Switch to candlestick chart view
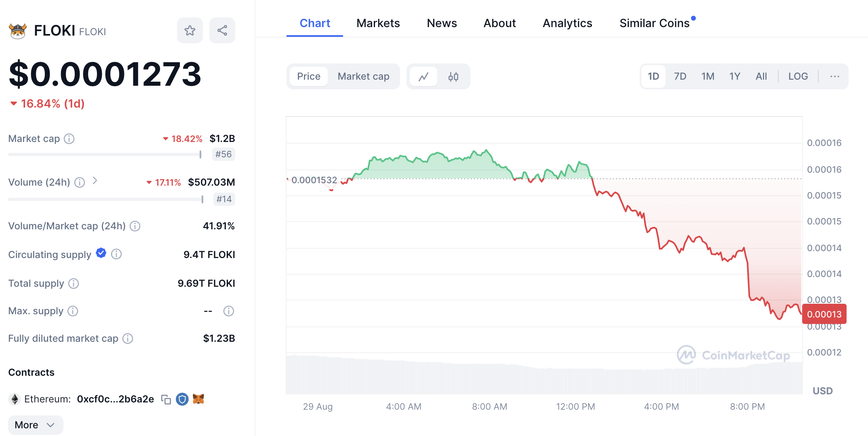The height and width of the screenshot is (436, 868). 453,76
